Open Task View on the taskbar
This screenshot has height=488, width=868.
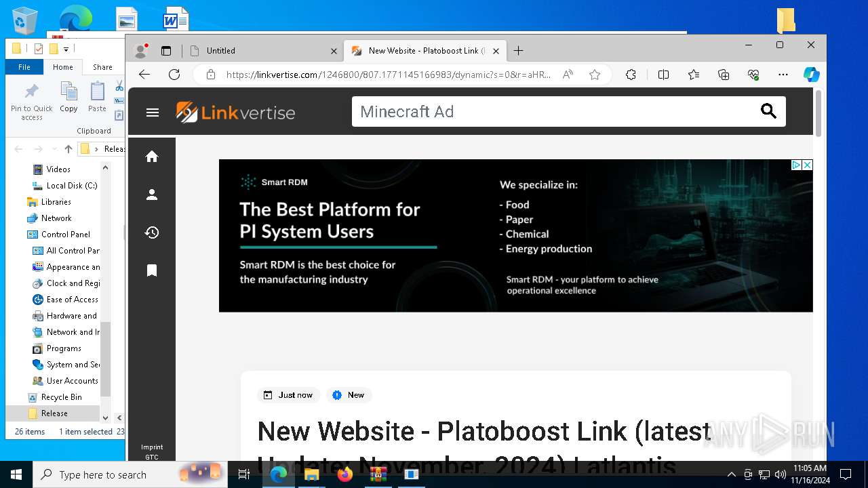(244, 474)
